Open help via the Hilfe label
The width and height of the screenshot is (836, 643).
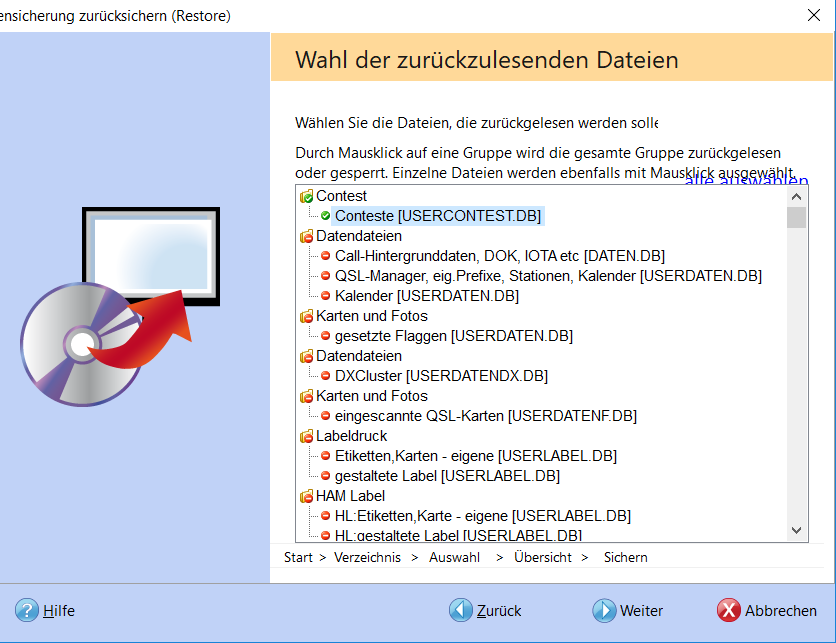pyautogui.click(x=59, y=610)
